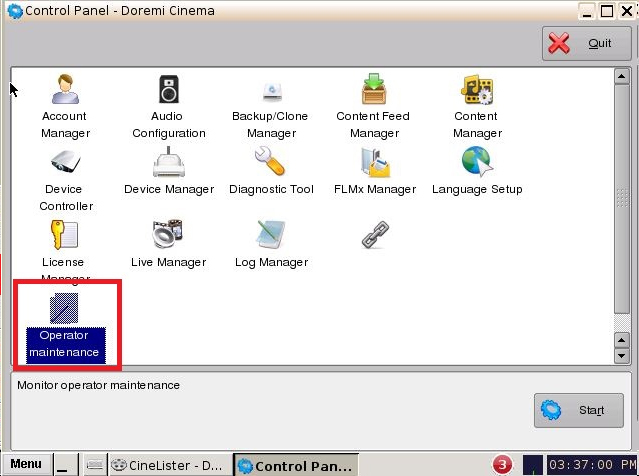
Task: Select the Operator maintenance icon
Action: pyautogui.click(x=64, y=308)
